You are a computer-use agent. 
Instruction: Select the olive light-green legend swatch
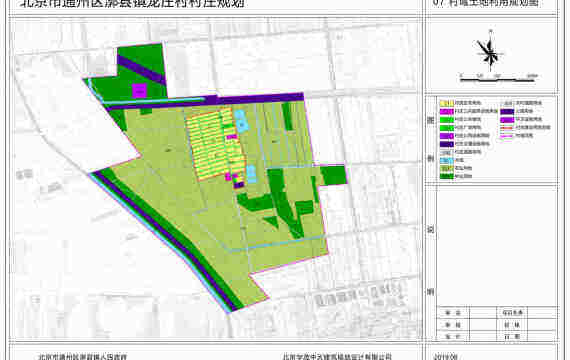tap(446, 168)
